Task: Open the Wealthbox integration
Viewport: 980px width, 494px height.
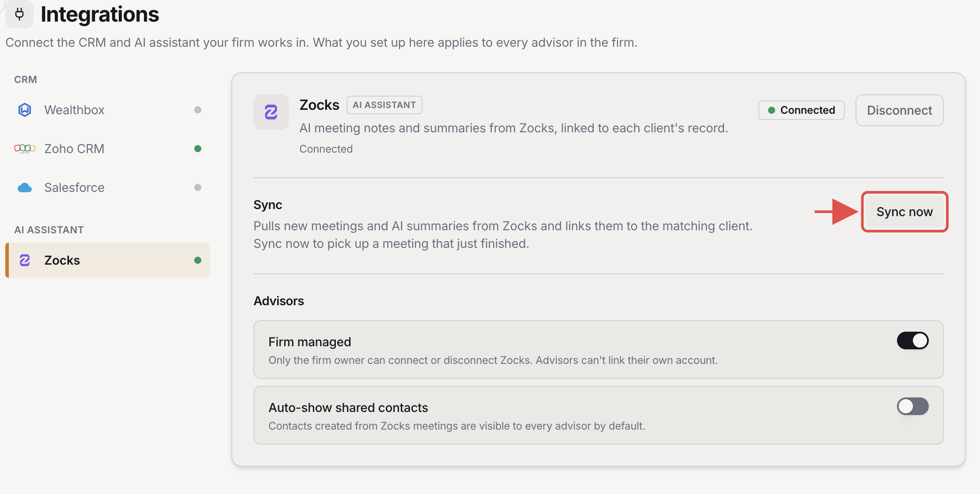Action: 108,110
